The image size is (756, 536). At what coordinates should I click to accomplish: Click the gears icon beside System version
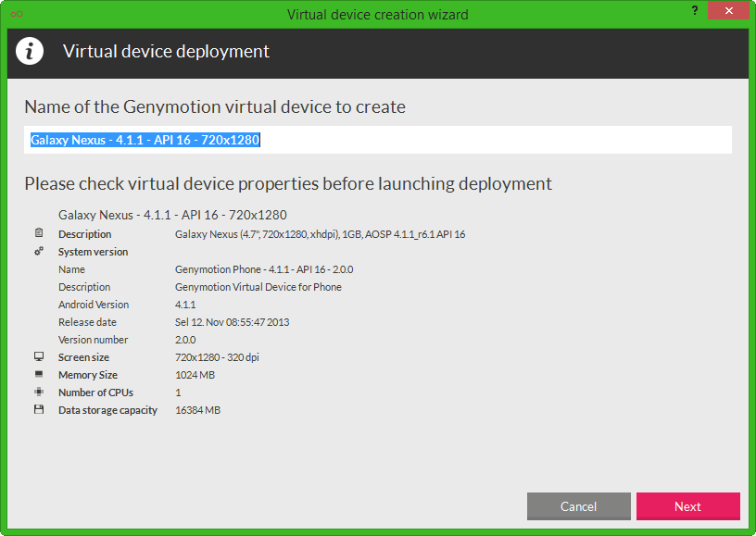pyautogui.click(x=39, y=251)
